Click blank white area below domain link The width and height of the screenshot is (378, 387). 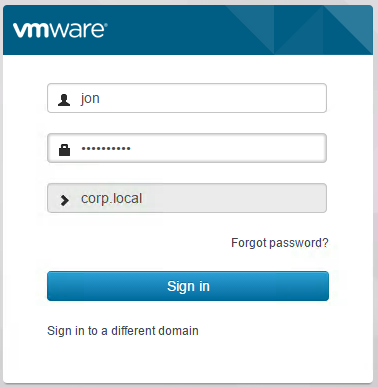coord(188,362)
